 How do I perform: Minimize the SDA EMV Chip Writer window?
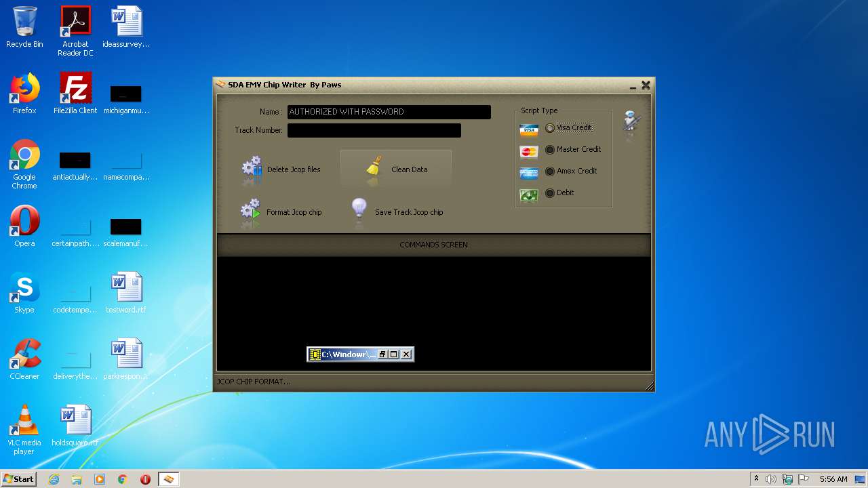(633, 86)
